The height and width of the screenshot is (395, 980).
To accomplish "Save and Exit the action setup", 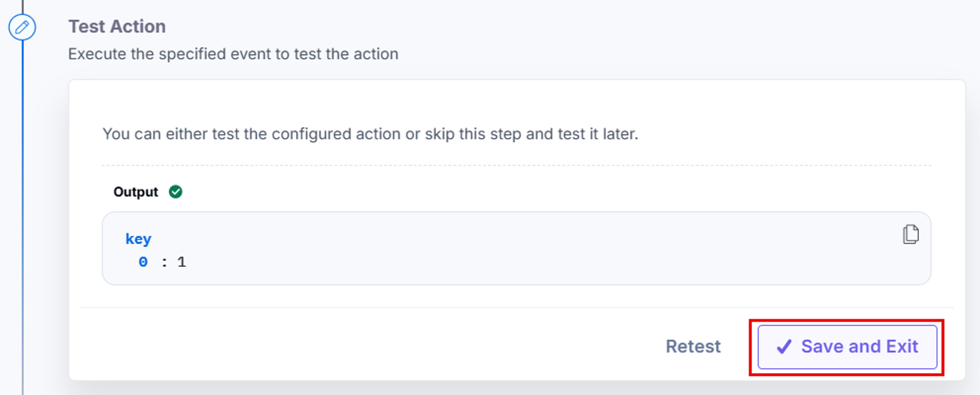I will coord(847,347).
